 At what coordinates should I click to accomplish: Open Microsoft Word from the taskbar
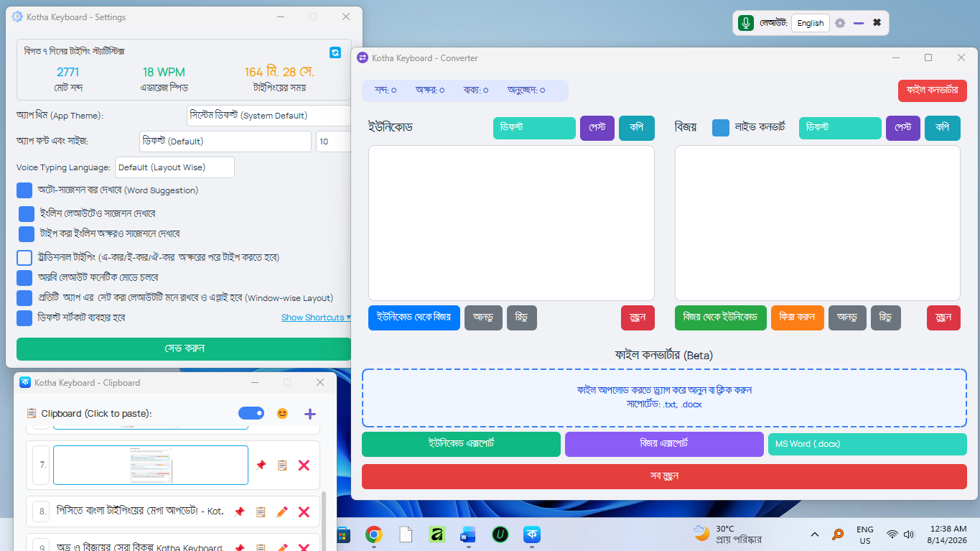pyautogui.click(x=468, y=534)
